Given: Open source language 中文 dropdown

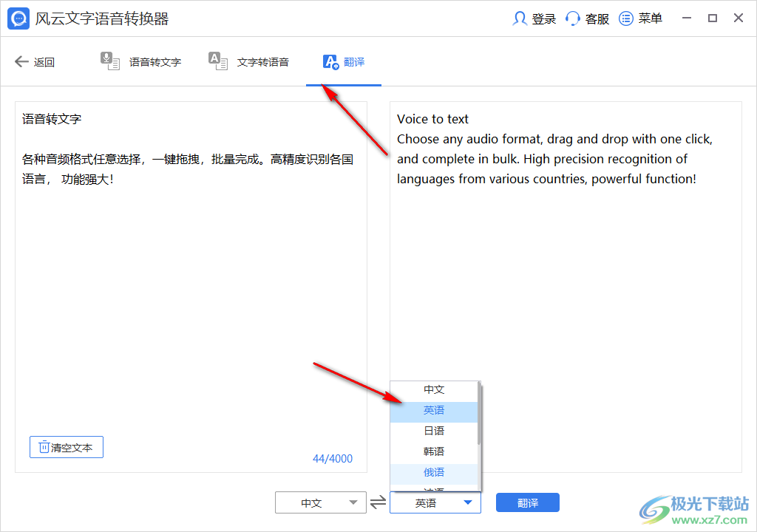Looking at the screenshot, I should [x=321, y=502].
